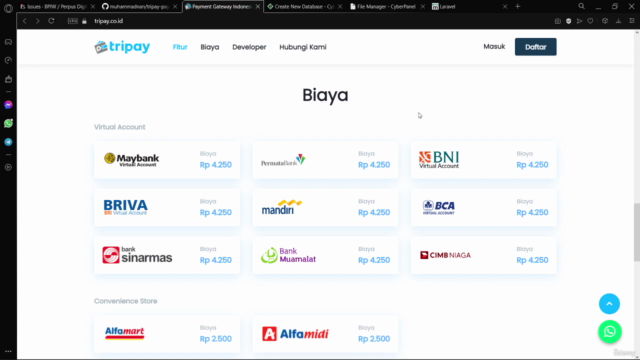This screenshot has width=640, height=360.
Task: Click the Bank Muamalat card
Action: coord(325,255)
